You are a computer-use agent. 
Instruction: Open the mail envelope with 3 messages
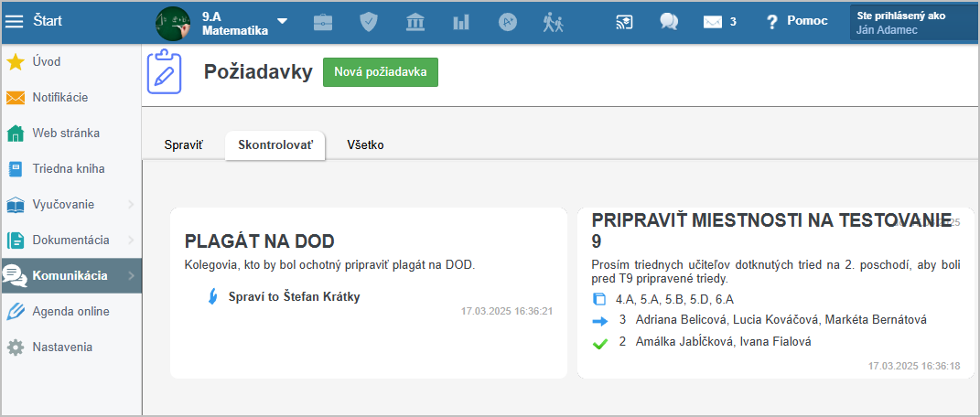pos(718,22)
